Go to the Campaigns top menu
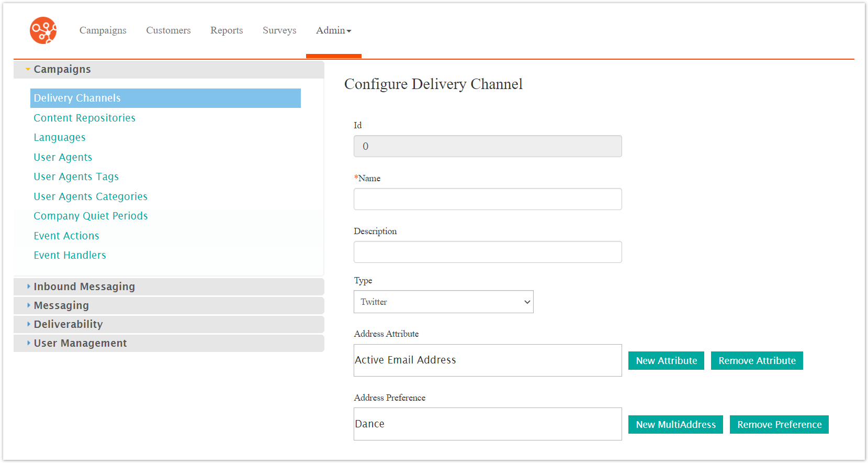868x463 pixels. tap(103, 30)
